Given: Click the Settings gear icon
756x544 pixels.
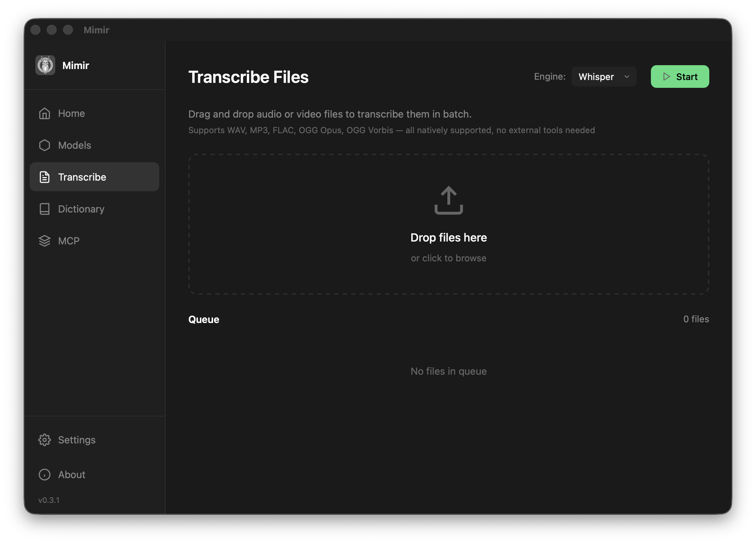Looking at the screenshot, I should coord(45,440).
